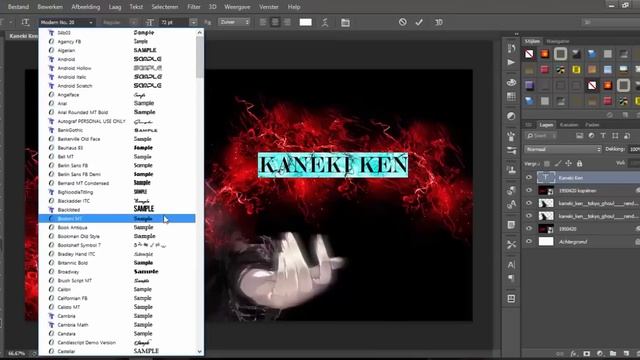Choose the Broadway font from list
Viewport: 640px width, 360px height.
click(117, 271)
